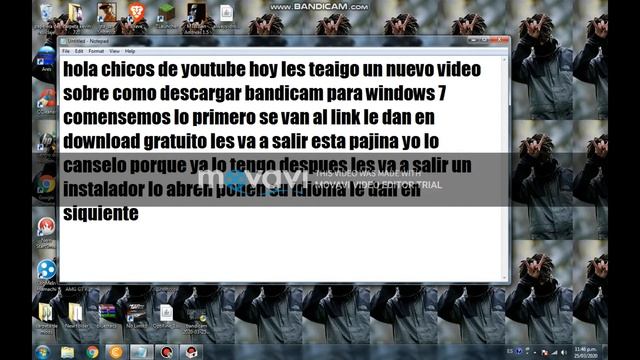Open the Edit menu in Notepad
The image size is (640, 360).
(79, 51)
